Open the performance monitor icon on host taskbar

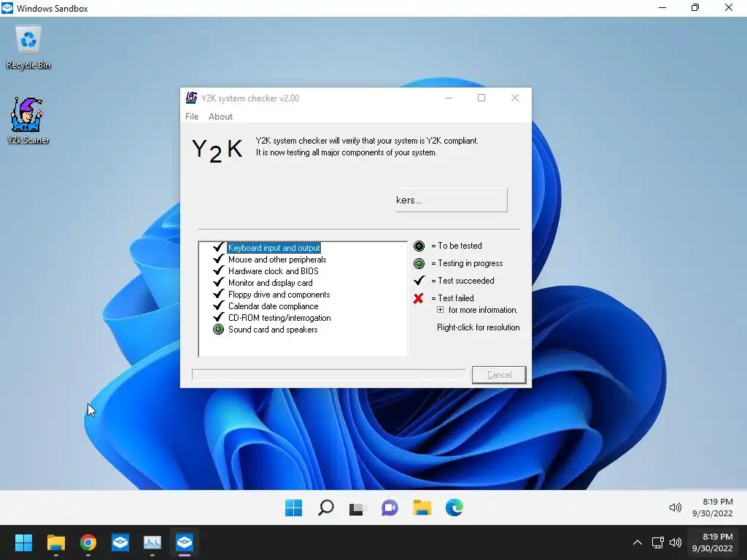pyautogui.click(x=152, y=542)
